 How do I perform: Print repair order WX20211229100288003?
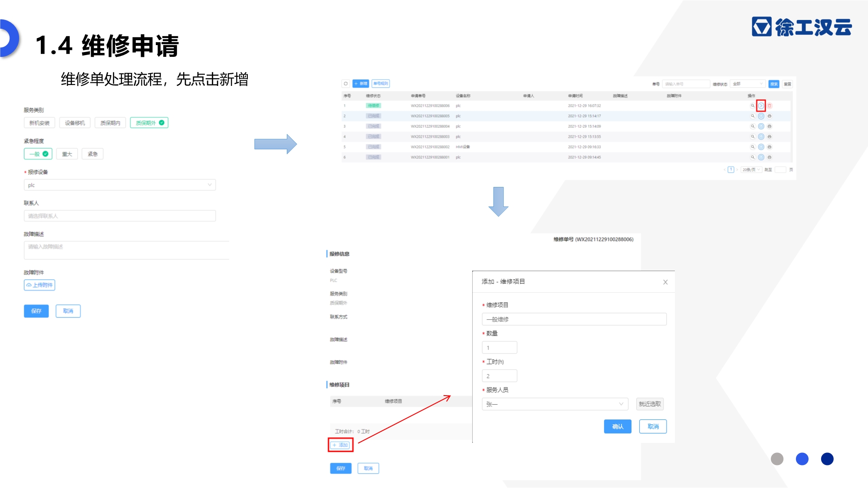[769, 137]
